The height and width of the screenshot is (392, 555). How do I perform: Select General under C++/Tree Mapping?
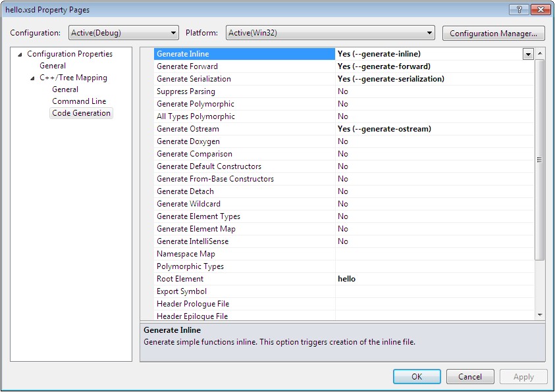tap(65, 89)
